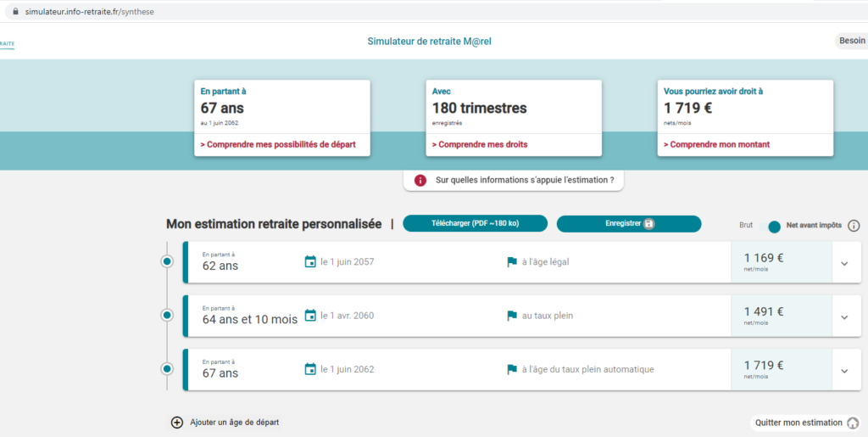Click the En partant à 67 ans summary card
This screenshot has height=437, width=868.
[281, 118]
